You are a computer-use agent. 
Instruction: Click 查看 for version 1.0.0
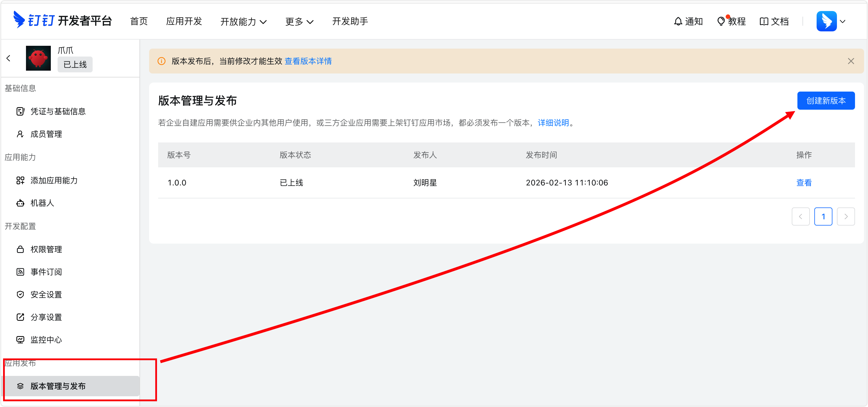(804, 182)
